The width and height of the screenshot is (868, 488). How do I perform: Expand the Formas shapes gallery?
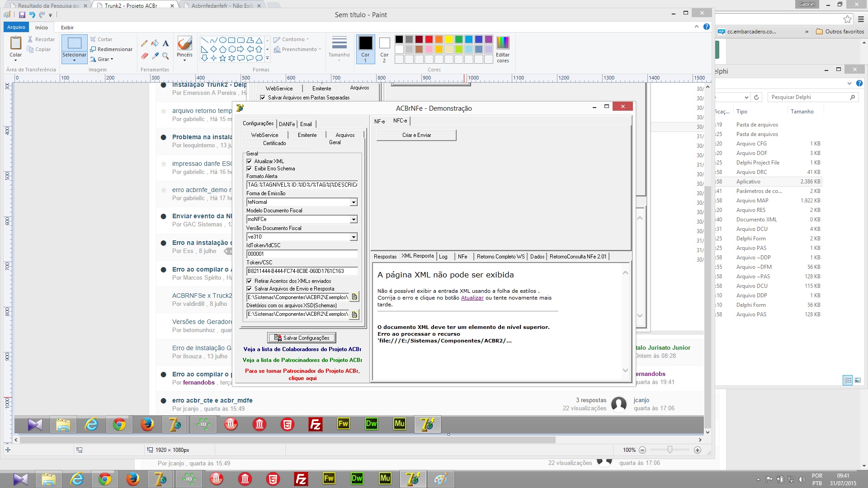267,58
